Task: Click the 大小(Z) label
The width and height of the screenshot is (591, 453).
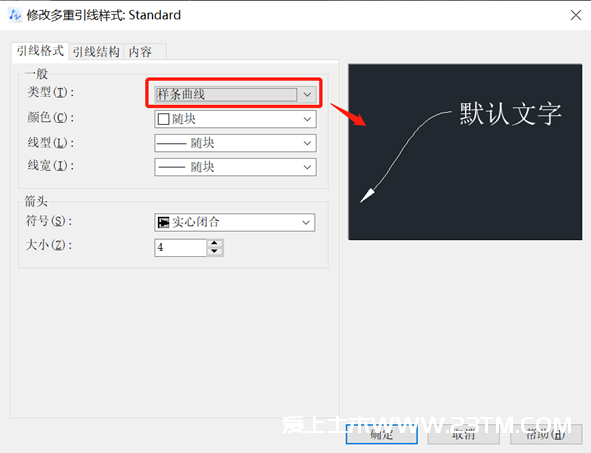Action: pyautogui.click(x=49, y=245)
